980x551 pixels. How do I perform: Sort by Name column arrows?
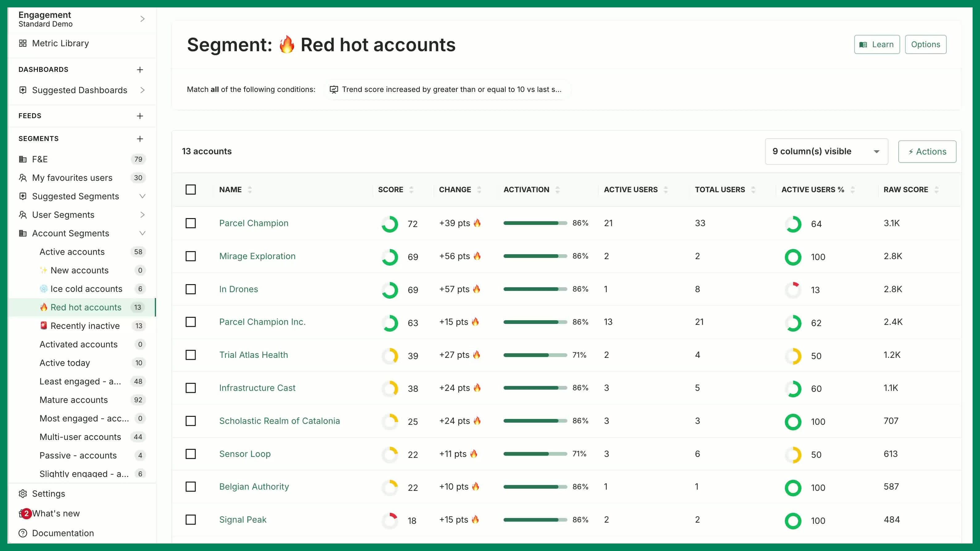tap(249, 189)
